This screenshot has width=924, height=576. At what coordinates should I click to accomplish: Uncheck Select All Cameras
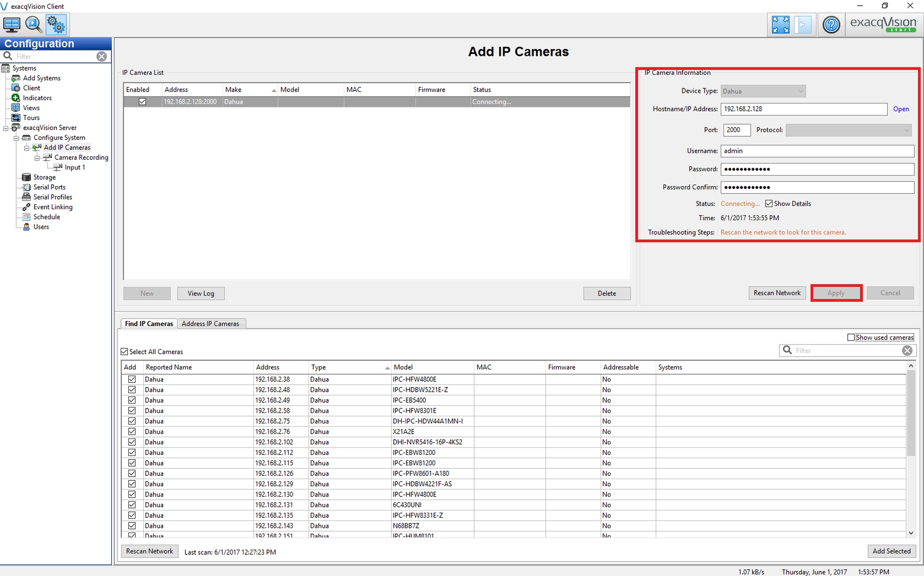tap(124, 352)
